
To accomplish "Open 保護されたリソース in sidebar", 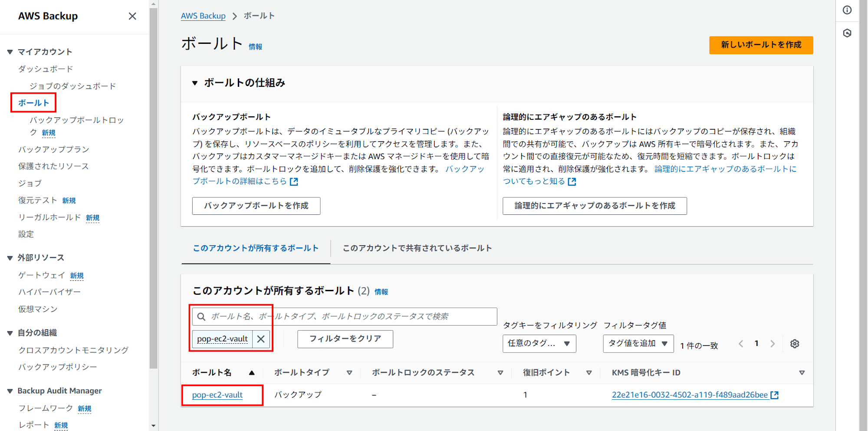I will [53, 166].
